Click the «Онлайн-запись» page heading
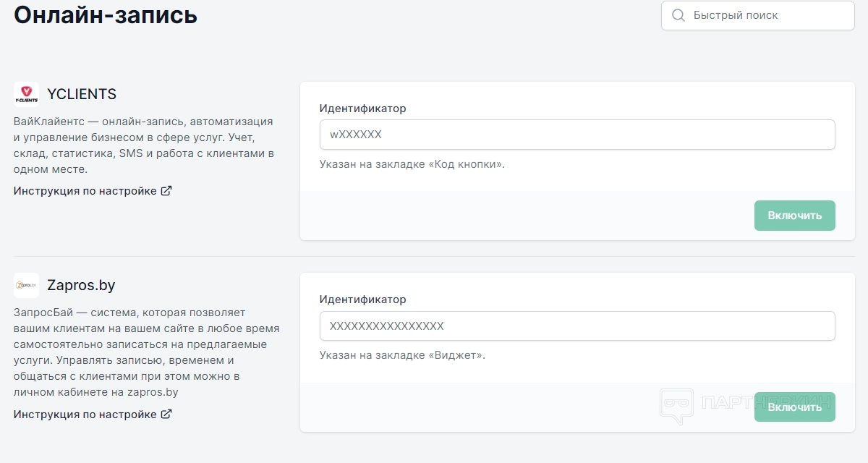The width and height of the screenshot is (868, 463). click(x=106, y=14)
